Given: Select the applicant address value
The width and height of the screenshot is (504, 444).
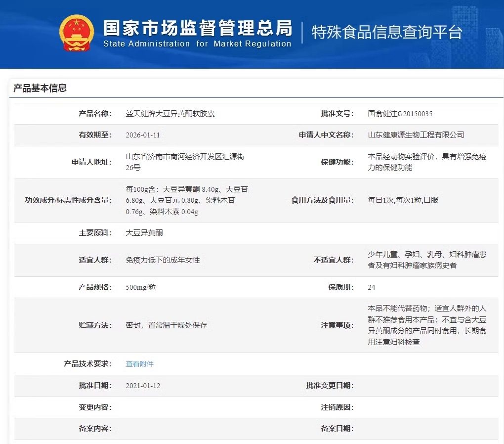Looking at the screenshot, I should click(x=185, y=162).
